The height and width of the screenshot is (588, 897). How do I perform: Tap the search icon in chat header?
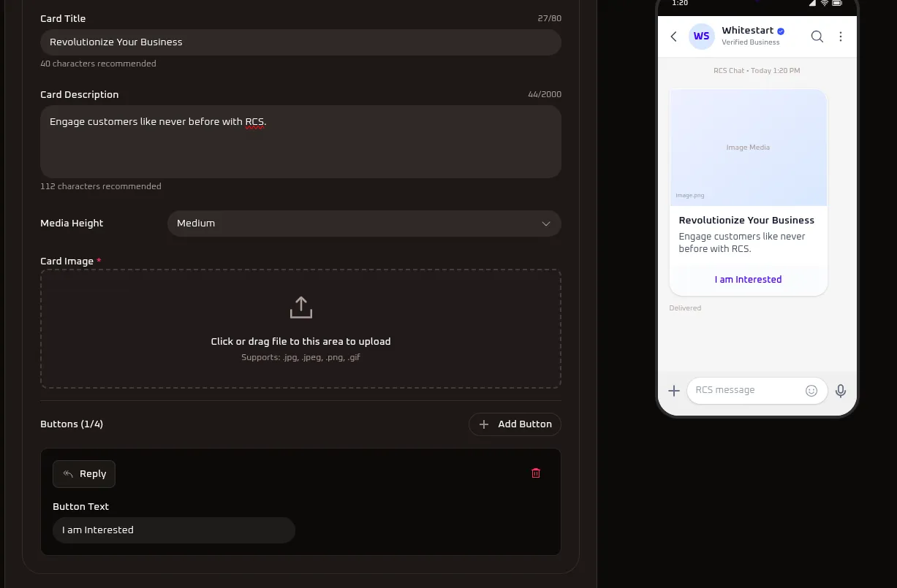click(x=817, y=37)
